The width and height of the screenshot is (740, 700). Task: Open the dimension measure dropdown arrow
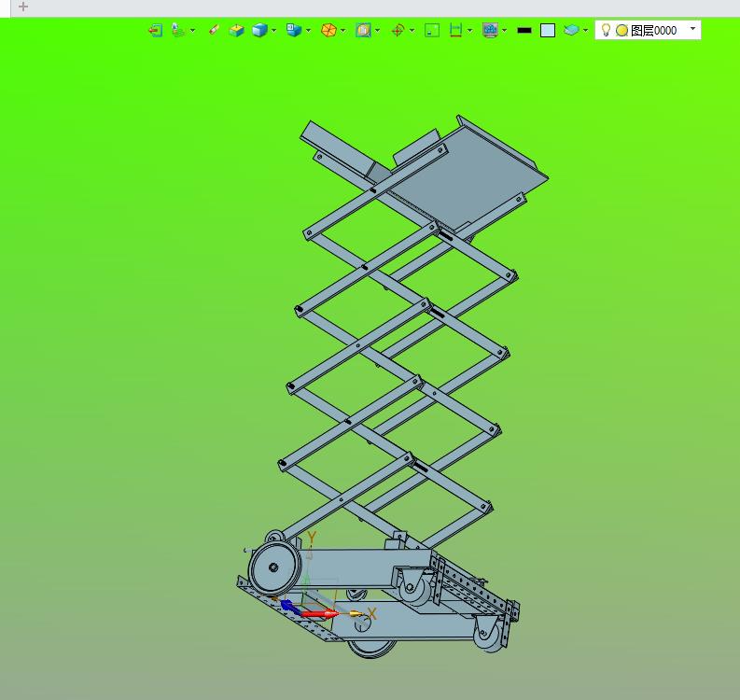(x=469, y=30)
